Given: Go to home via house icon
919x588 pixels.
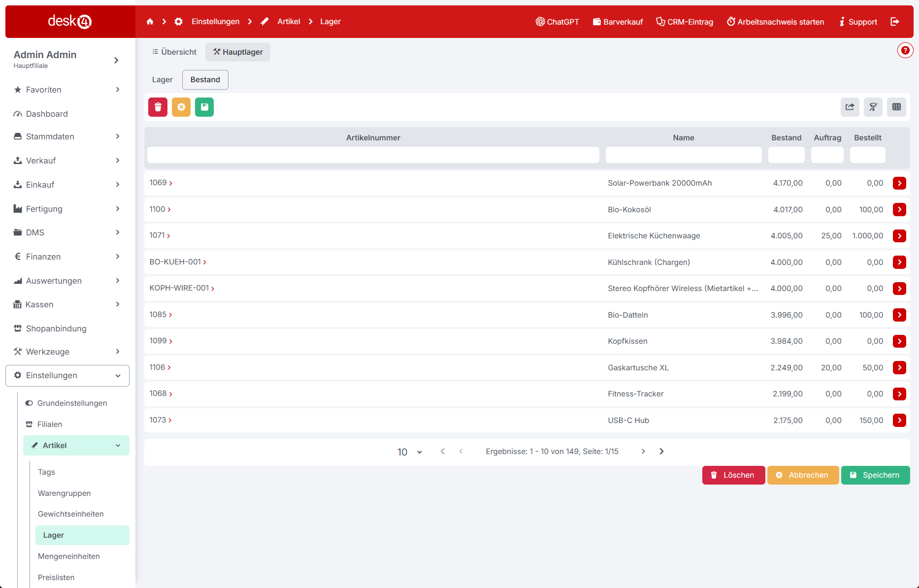Looking at the screenshot, I should click(x=150, y=22).
